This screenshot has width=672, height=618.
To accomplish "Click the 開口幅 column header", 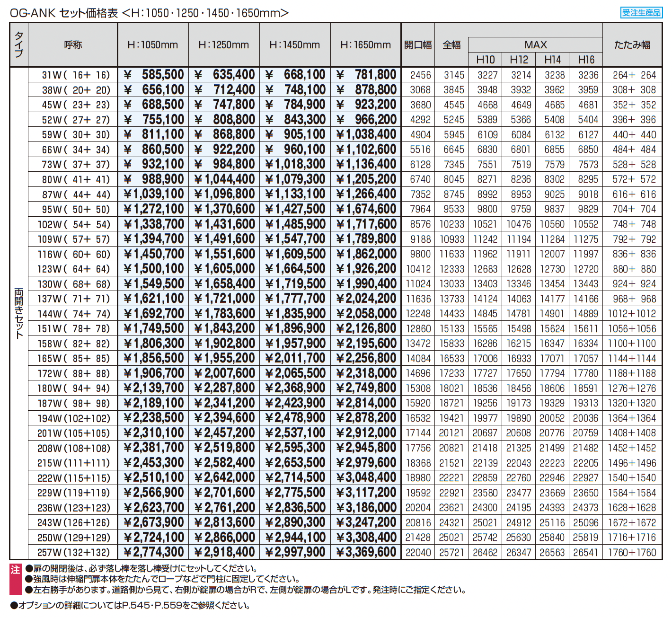I will tap(418, 45).
